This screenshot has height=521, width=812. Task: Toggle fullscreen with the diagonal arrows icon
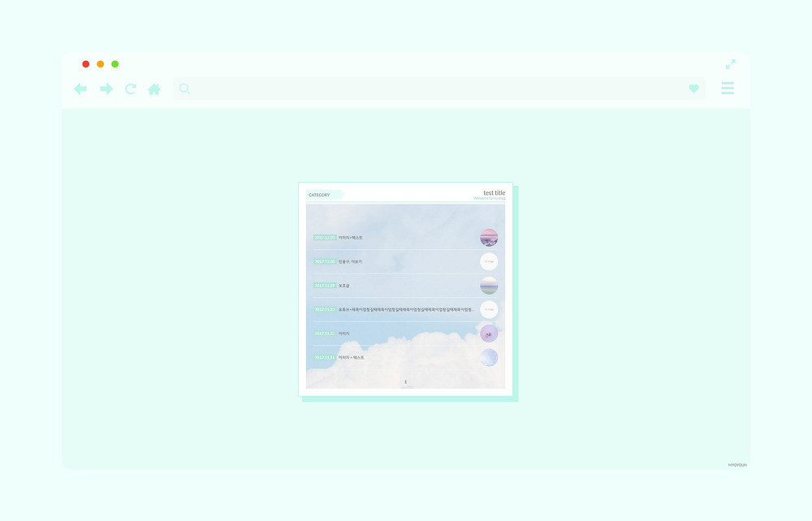(731, 64)
